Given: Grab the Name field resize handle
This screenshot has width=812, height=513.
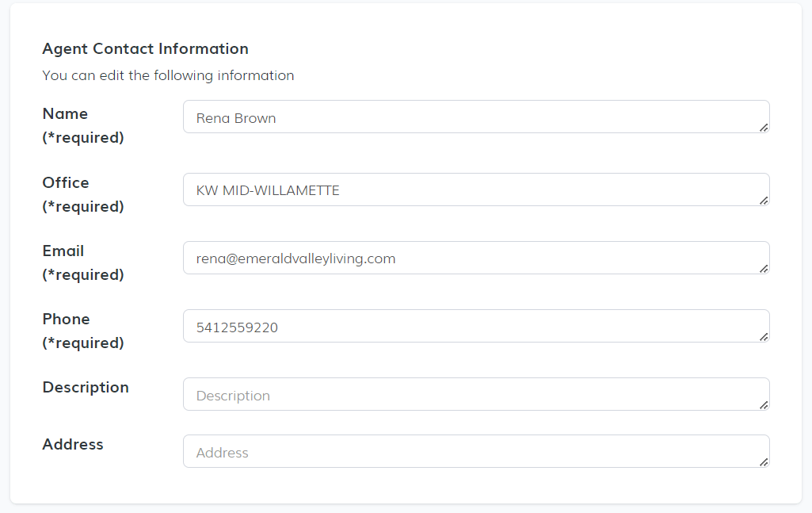Looking at the screenshot, I should (764, 127).
